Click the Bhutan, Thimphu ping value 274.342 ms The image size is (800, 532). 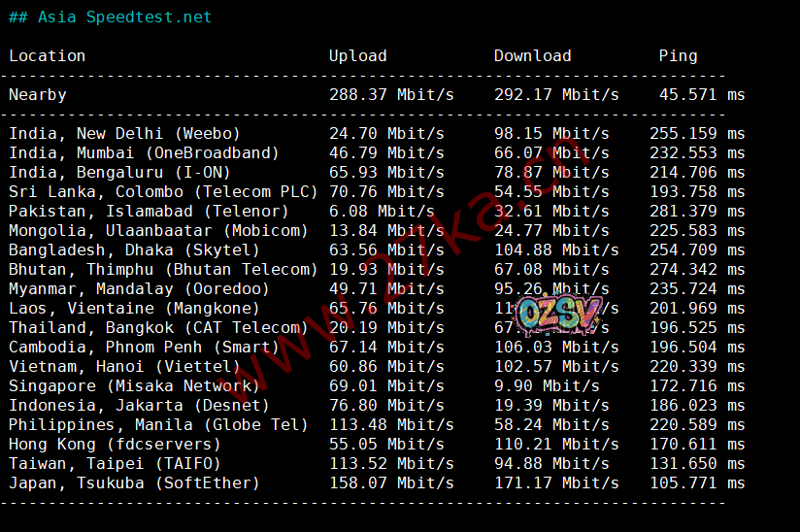[x=697, y=270]
